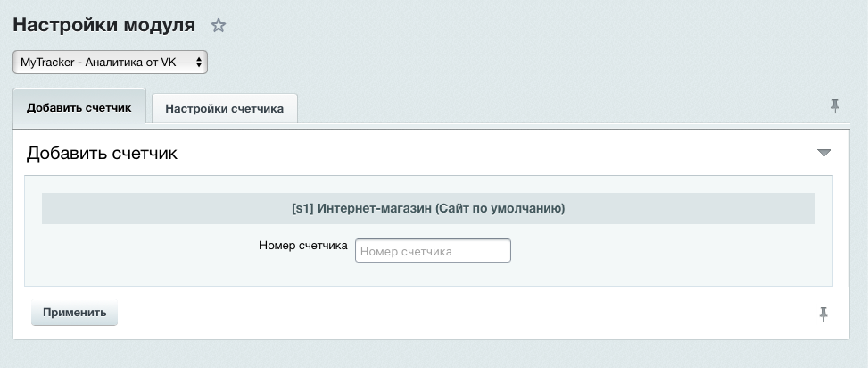Viewport: 868px width, 368px height.
Task: Click empty tab strip right of Настройки счетчика
Action: (x=553, y=108)
